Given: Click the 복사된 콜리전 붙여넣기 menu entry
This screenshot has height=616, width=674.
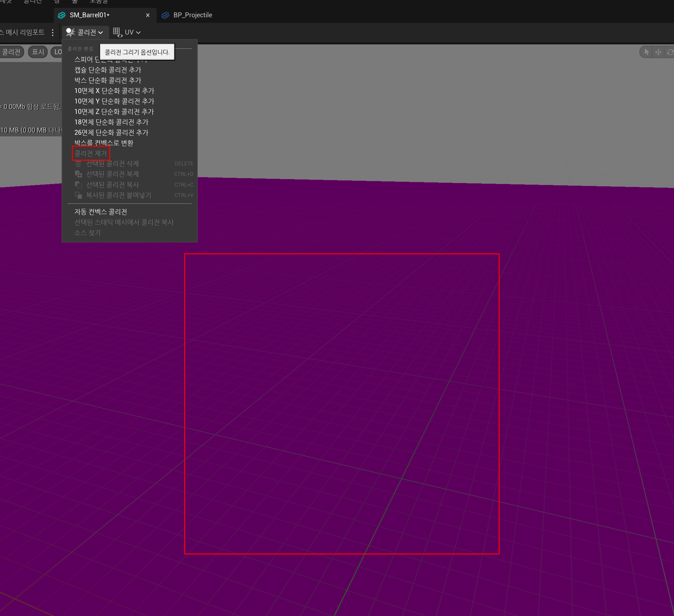Looking at the screenshot, I should (x=118, y=195).
